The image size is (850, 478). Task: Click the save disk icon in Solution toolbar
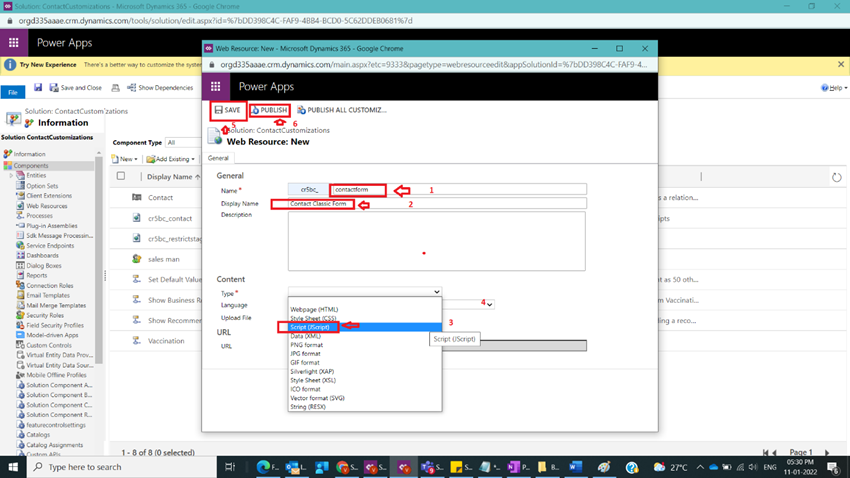(x=38, y=87)
